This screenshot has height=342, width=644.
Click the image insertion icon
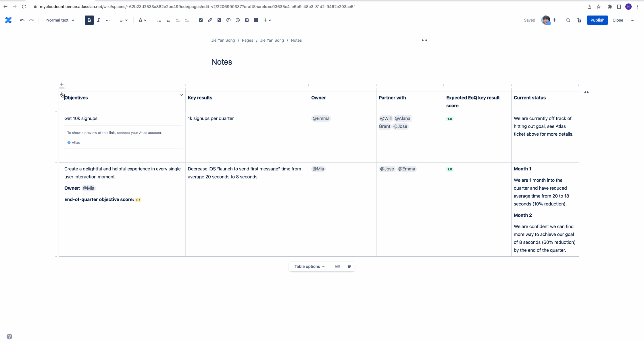(219, 20)
